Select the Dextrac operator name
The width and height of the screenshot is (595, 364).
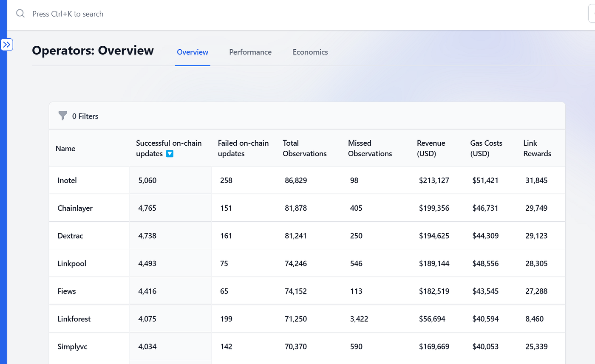[71, 236]
